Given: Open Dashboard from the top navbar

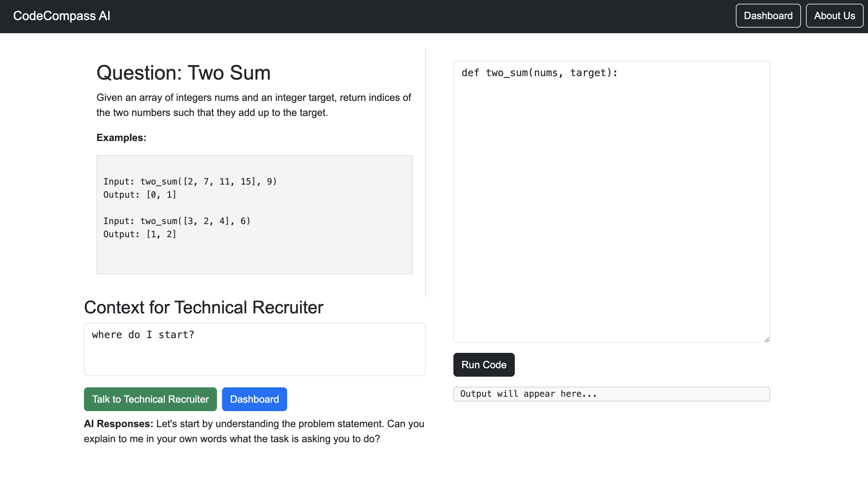Looking at the screenshot, I should tap(768, 16).
